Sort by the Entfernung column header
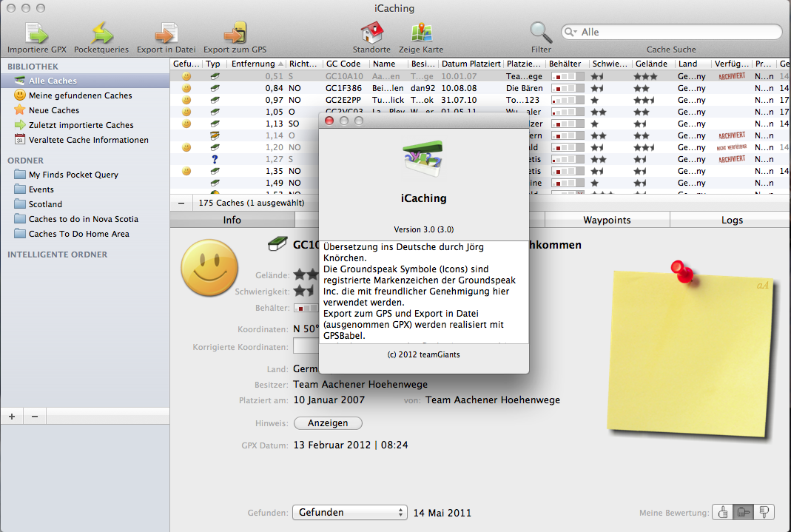The image size is (791, 532). [257, 64]
